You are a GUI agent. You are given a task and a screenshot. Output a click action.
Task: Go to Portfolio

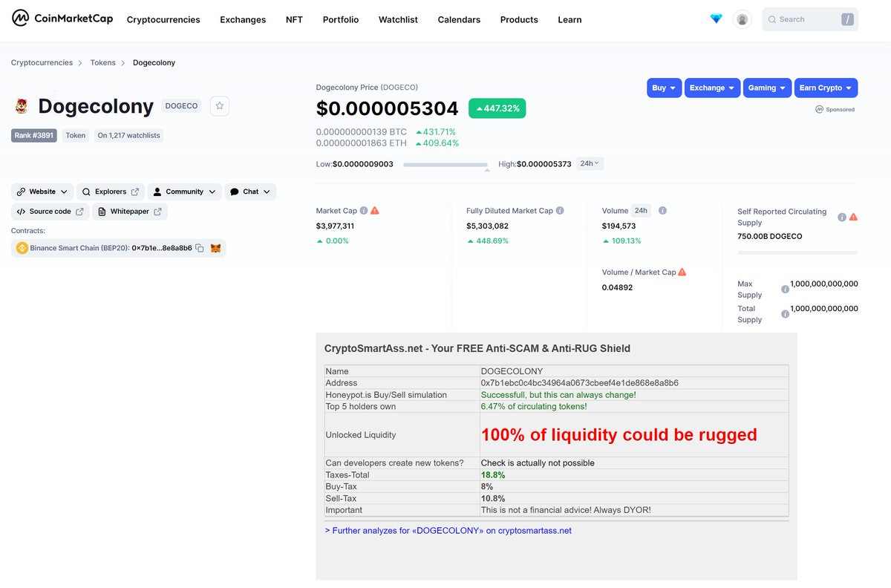point(341,19)
